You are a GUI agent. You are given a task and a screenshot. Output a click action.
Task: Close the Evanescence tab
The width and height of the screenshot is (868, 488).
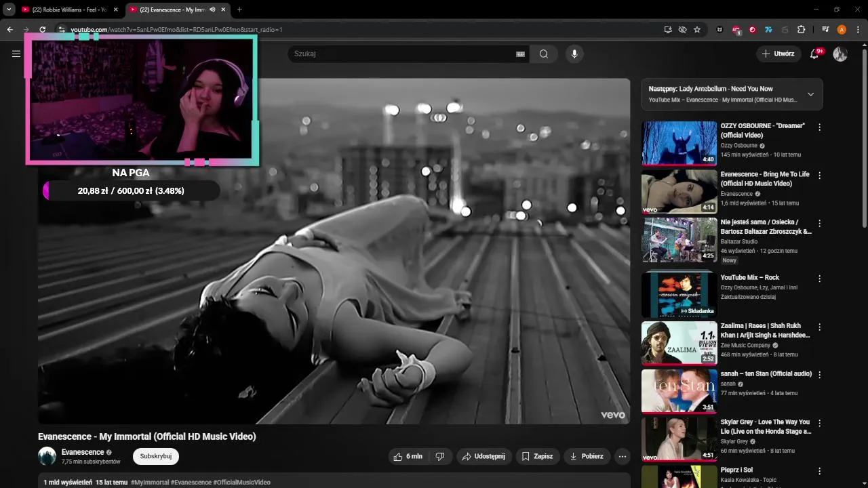[x=223, y=9]
